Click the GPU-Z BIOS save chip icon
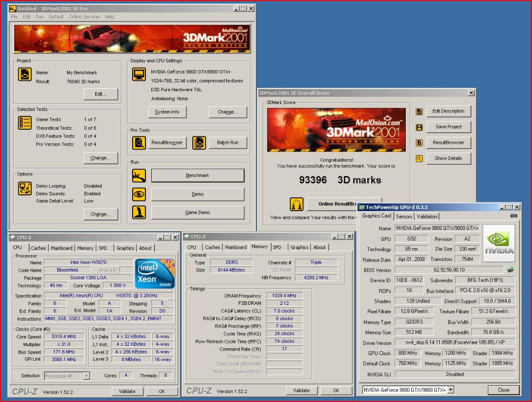Screen dimensions: 532x402 [x=510, y=270]
